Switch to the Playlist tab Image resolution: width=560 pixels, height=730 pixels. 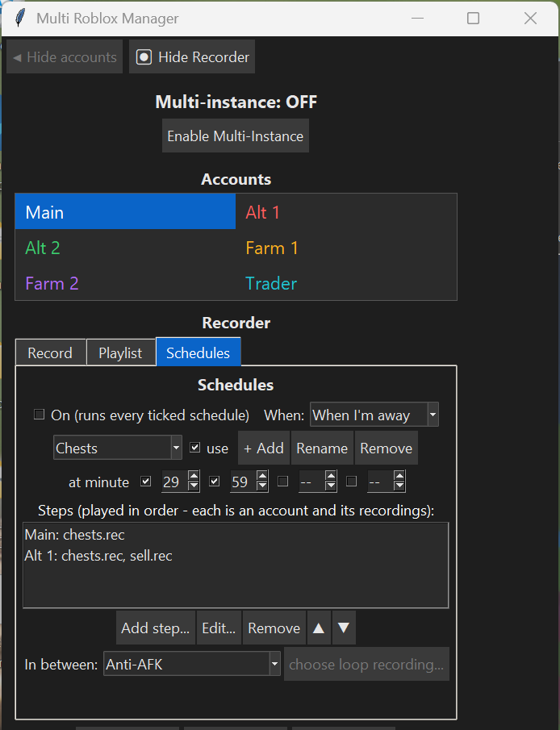point(121,352)
